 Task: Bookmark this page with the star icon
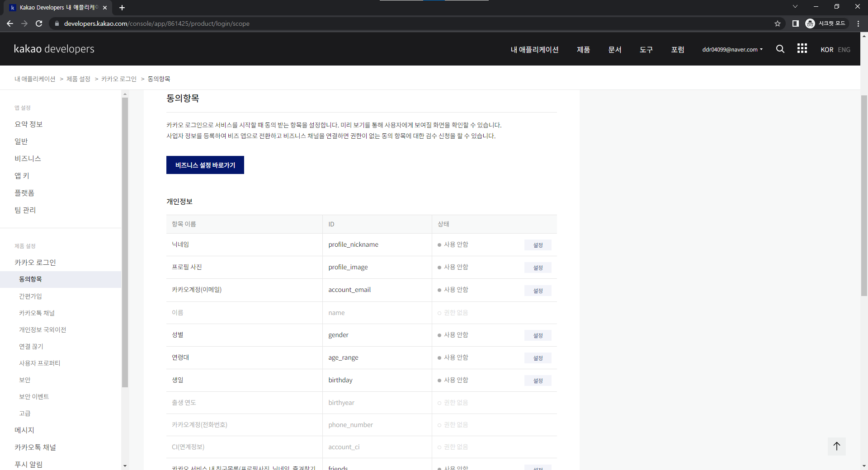coord(778,23)
